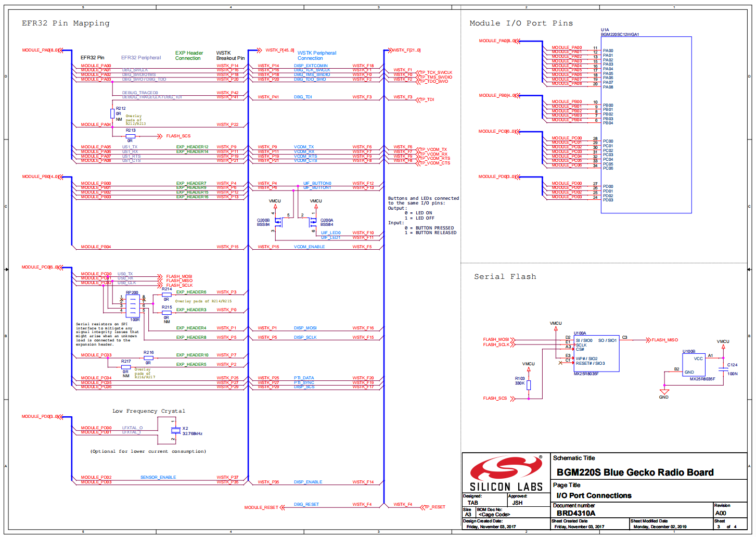The image size is (756, 537).
Task: Click the MODULE_RESET net label
Action: 261,507
